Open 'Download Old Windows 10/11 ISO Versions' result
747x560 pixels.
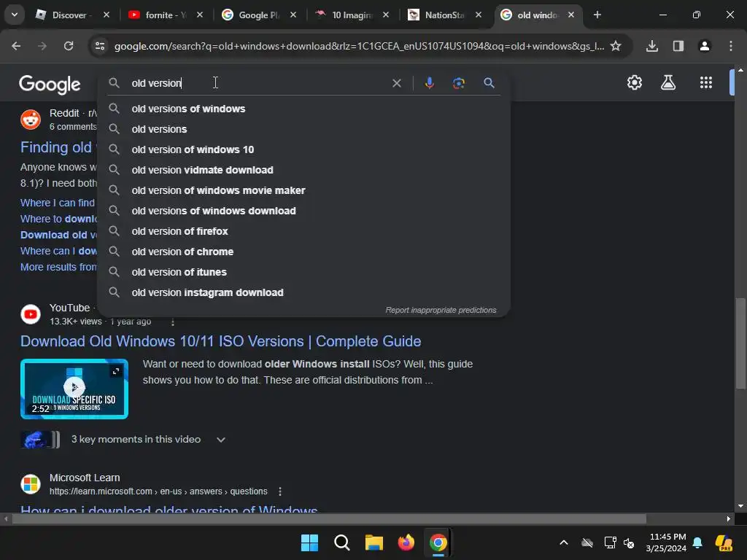[x=220, y=341]
